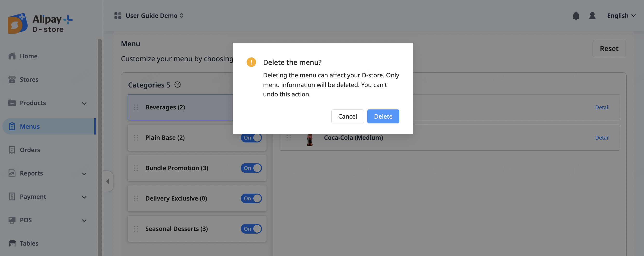Image resolution: width=644 pixels, height=256 pixels.
Task: Click the Alipay+ D-store logo
Action: click(x=40, y=23)
